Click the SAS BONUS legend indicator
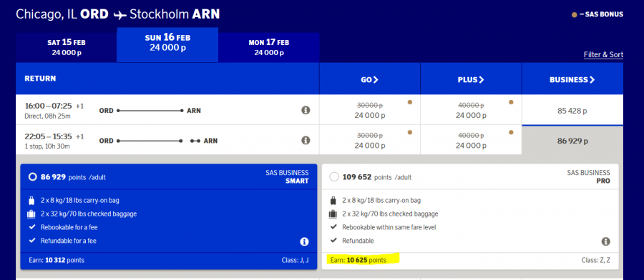This screenshot has height=280, width=644. click(x=574, y=15)
